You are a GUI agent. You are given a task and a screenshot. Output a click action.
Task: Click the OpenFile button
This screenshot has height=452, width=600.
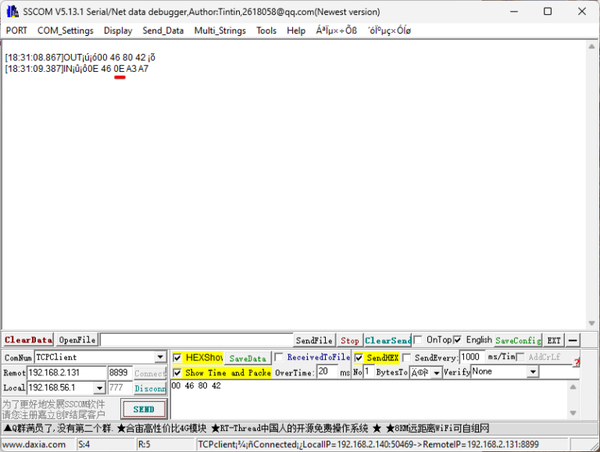tap(76, 340)
